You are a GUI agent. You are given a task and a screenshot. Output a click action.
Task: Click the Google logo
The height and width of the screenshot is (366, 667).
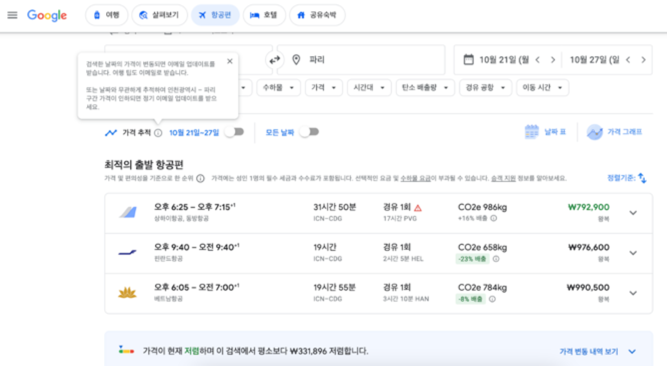47,15
